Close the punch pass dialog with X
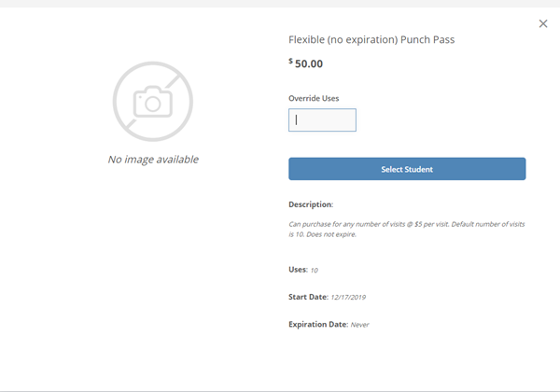Screen dimensions: 560x392 click(x=543, y=23)
